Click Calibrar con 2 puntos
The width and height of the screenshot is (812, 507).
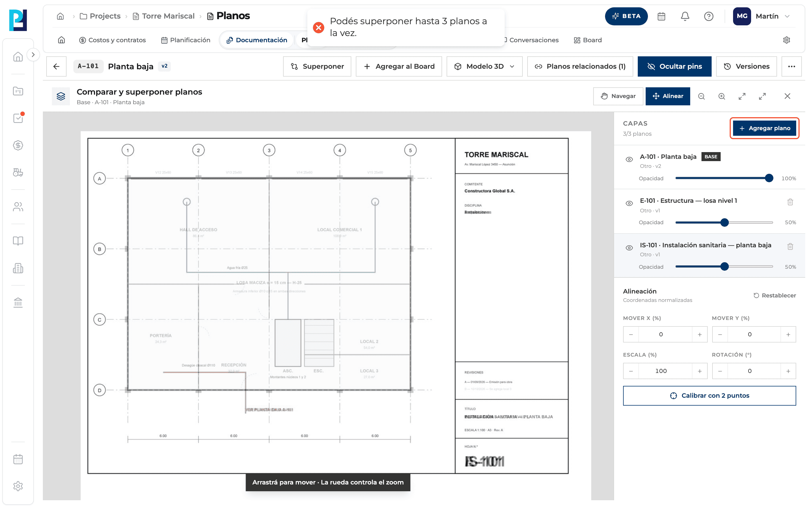click(x=709, y=395)
